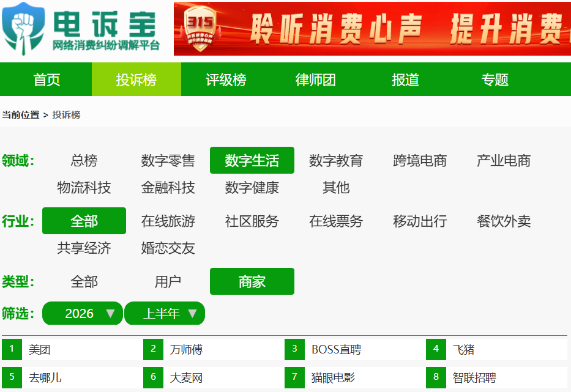Filter industry by 婚恋交友
The image size is (571, 392).
tap(168, 248)
